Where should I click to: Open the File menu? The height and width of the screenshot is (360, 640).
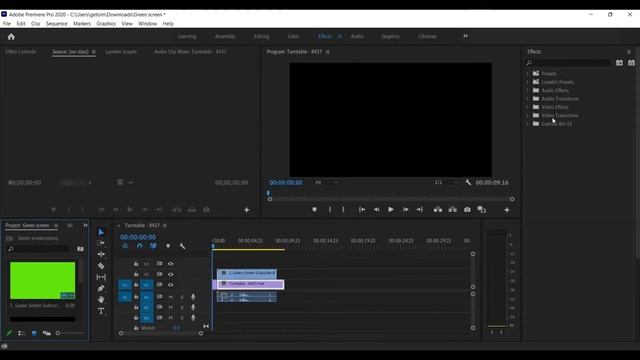point(7,24)
